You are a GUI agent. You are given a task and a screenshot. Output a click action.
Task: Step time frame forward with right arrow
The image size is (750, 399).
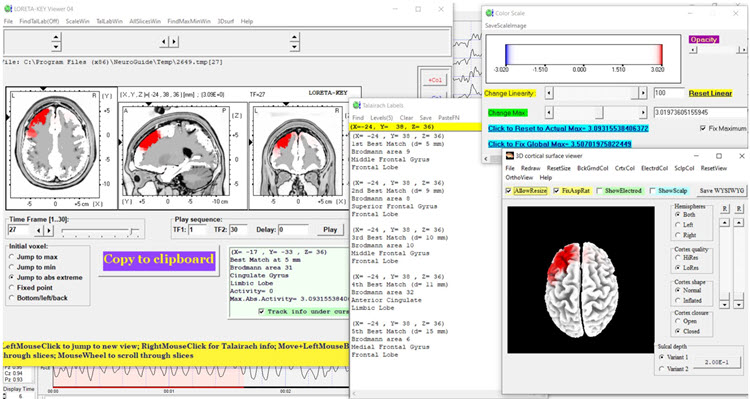[x=48, y=230]
